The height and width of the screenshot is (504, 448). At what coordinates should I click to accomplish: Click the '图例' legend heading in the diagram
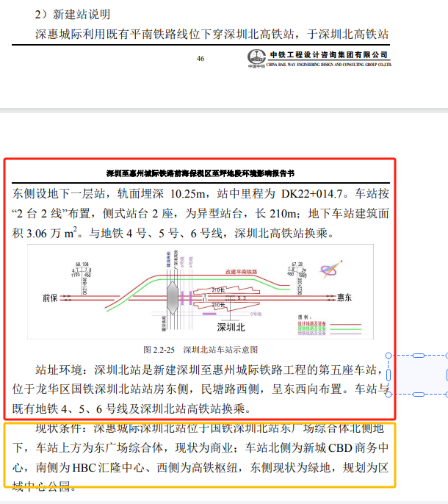(x=305, y=317)
